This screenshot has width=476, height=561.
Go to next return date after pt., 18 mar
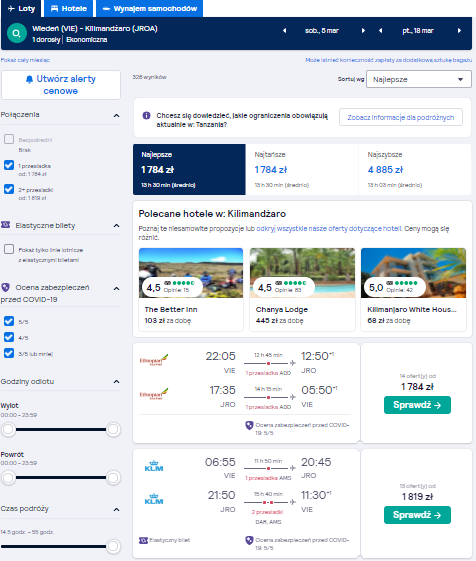click(459, 31)
